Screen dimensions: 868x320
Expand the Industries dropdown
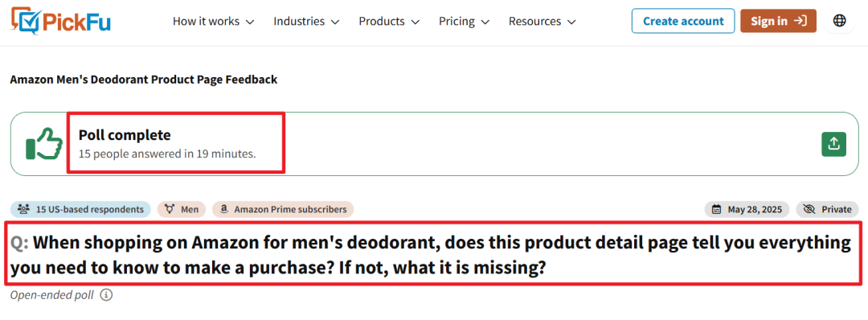point(306,22)
